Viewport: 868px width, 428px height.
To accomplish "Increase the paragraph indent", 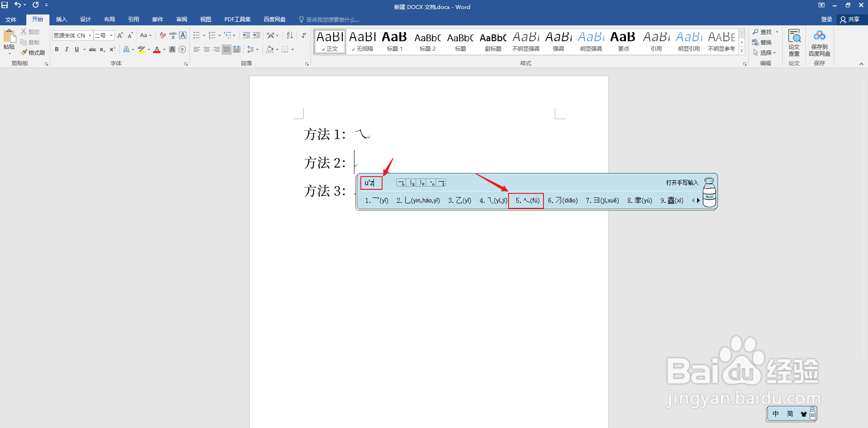I will coord(257,35).
